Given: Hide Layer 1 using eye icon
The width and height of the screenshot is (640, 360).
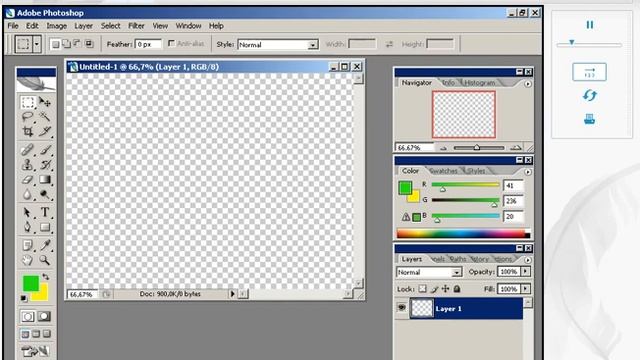Looking at the screenshot, I should coord(402,307).
